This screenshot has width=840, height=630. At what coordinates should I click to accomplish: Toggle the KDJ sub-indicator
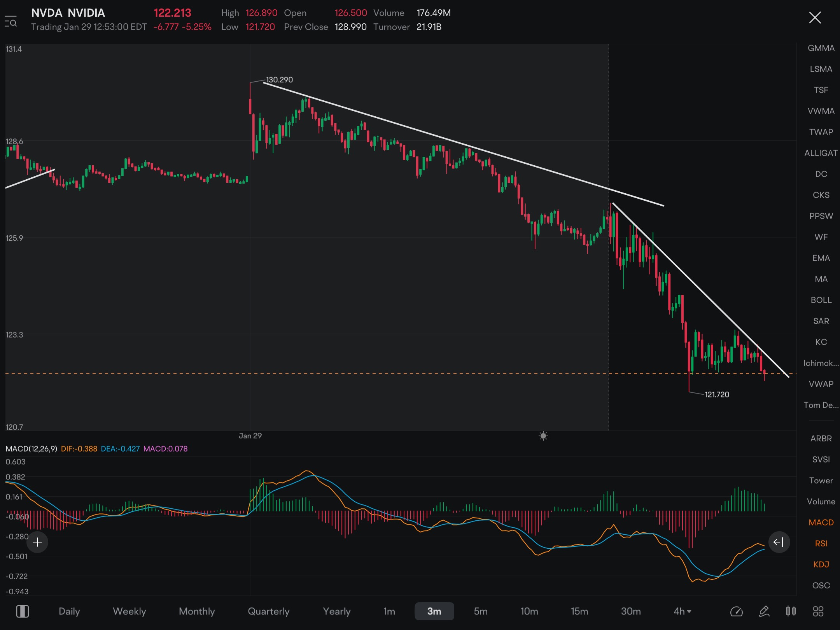821,565
